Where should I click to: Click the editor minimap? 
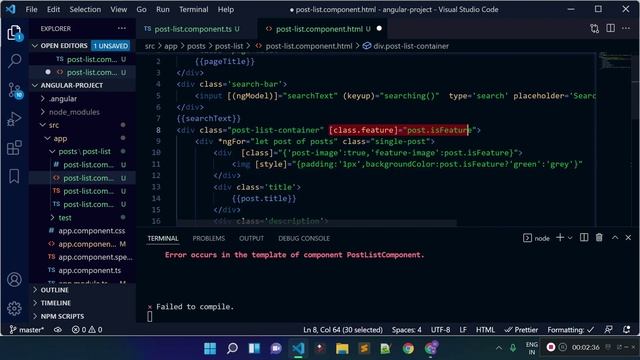[615, 61]
